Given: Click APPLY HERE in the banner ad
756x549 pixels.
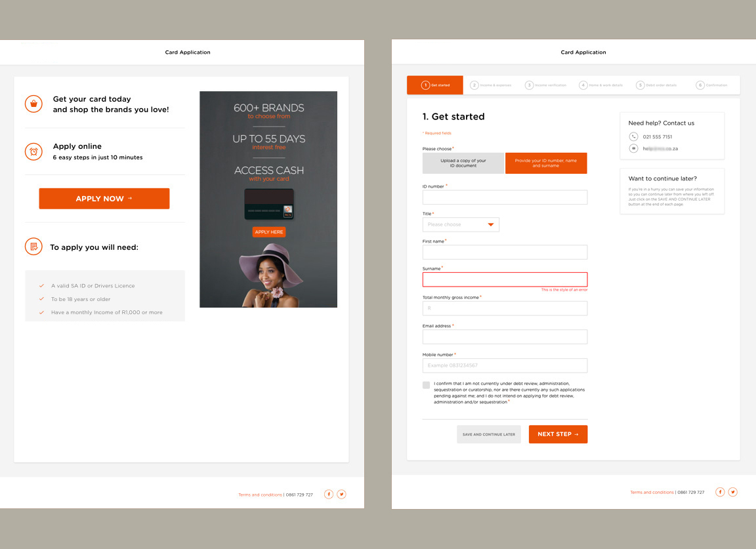Looking at the screenshot, I should [269, 232].
